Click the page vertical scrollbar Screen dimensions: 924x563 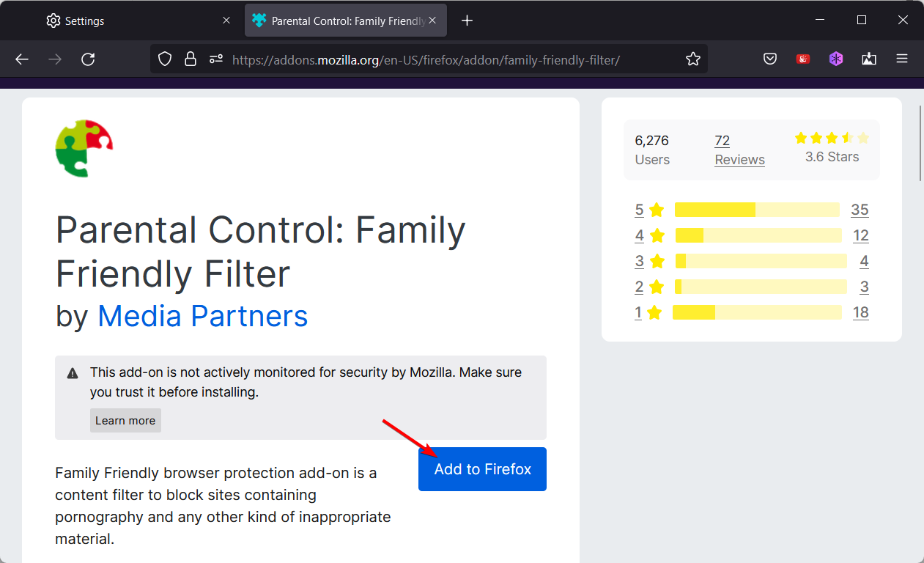(920, 143)
